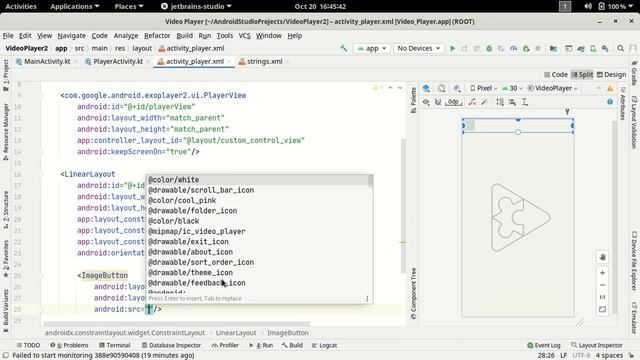This screenshot has width=640, height=360.
Task: Click the system volume icon
Action: click(588, 6)
